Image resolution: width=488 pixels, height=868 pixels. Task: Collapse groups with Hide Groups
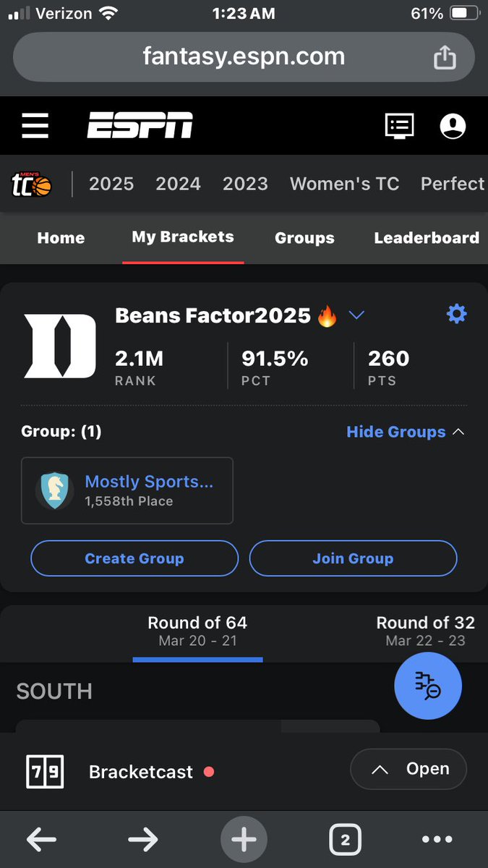[405, 432]
